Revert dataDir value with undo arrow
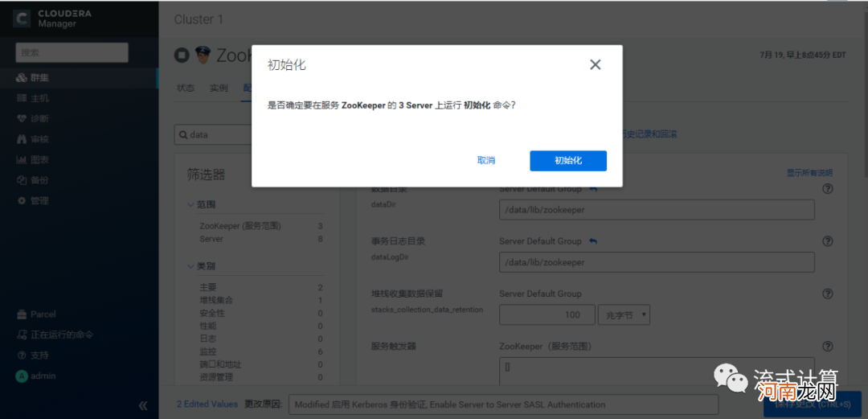Viewport: 868px width, 419px height. tap(593, 189)
